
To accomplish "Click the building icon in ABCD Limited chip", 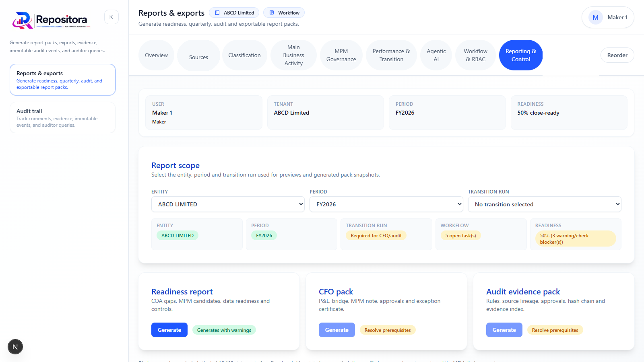I will pyautogui.click(x=217, y=13).
